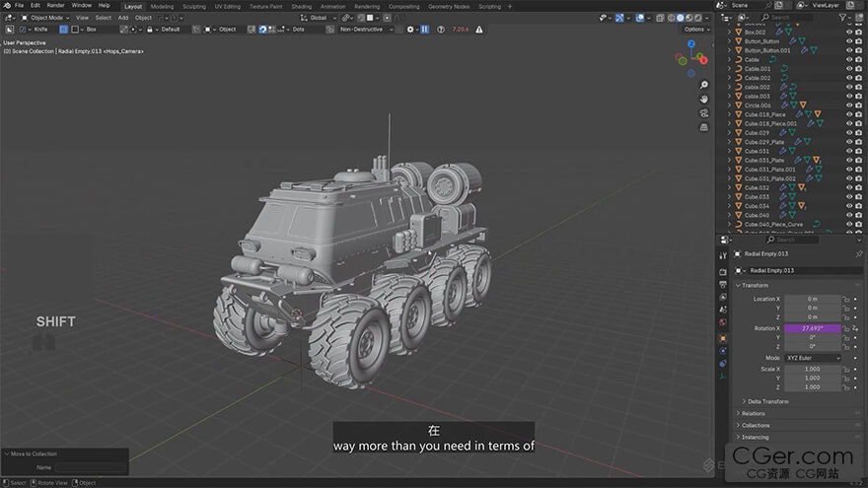Select the HardOps Knife tool
The height and width of the screenshot is (488, 868).
pos(37,30)
